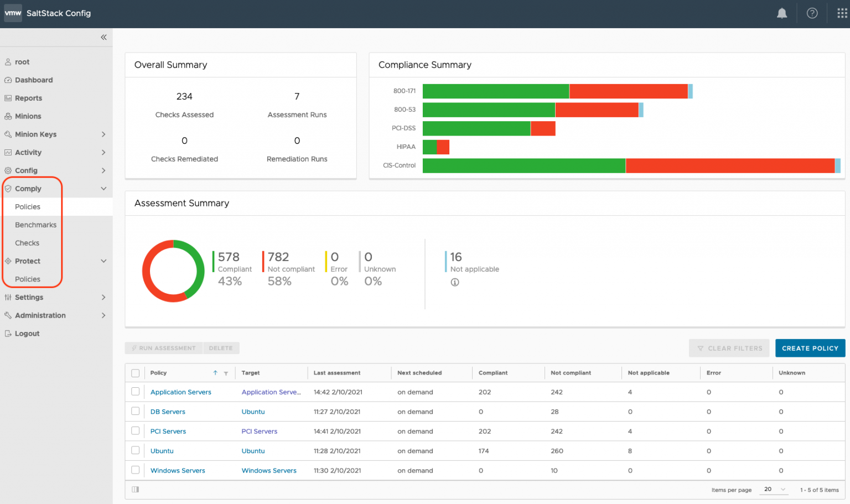The width and height of the screenshot is (850, 504).
Task: Click the Clear Filters button
Action: [729, 348]
